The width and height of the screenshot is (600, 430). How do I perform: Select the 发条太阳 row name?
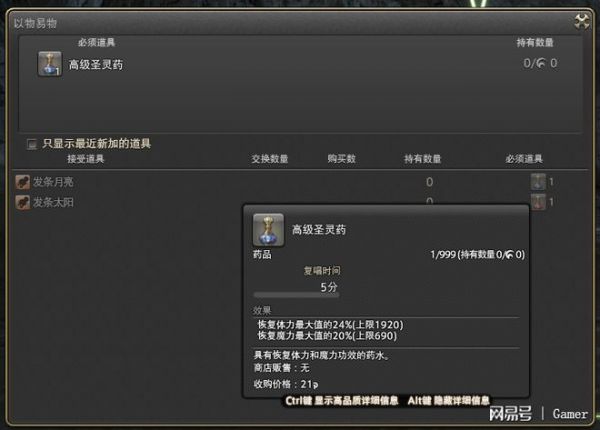[x=53, y=202]
